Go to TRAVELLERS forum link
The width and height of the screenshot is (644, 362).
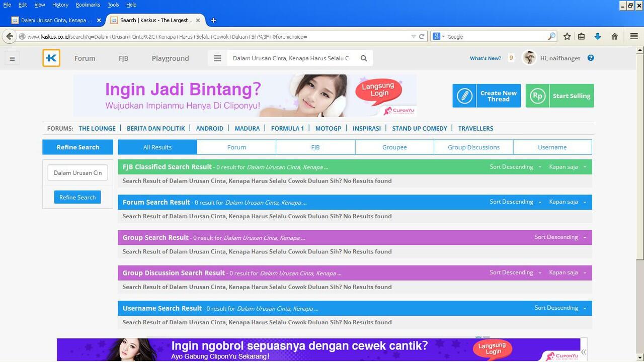(475, 128)
